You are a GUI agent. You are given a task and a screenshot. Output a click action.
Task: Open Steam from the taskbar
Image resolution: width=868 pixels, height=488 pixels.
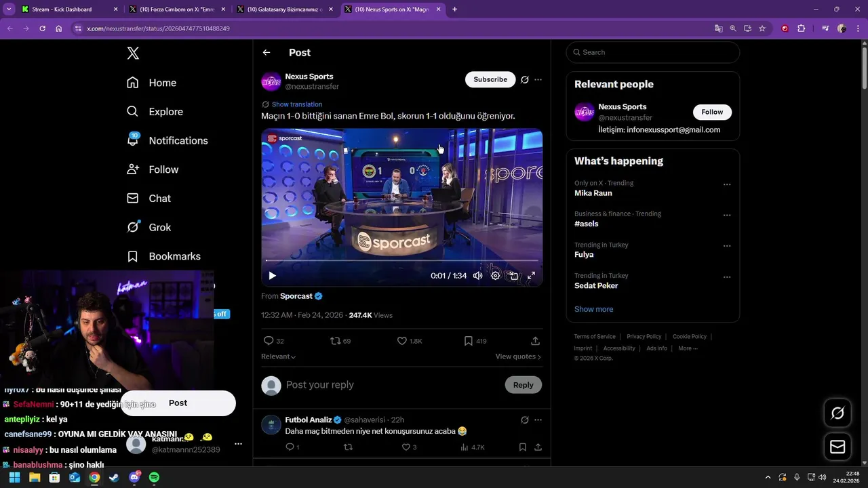[114, 477]
